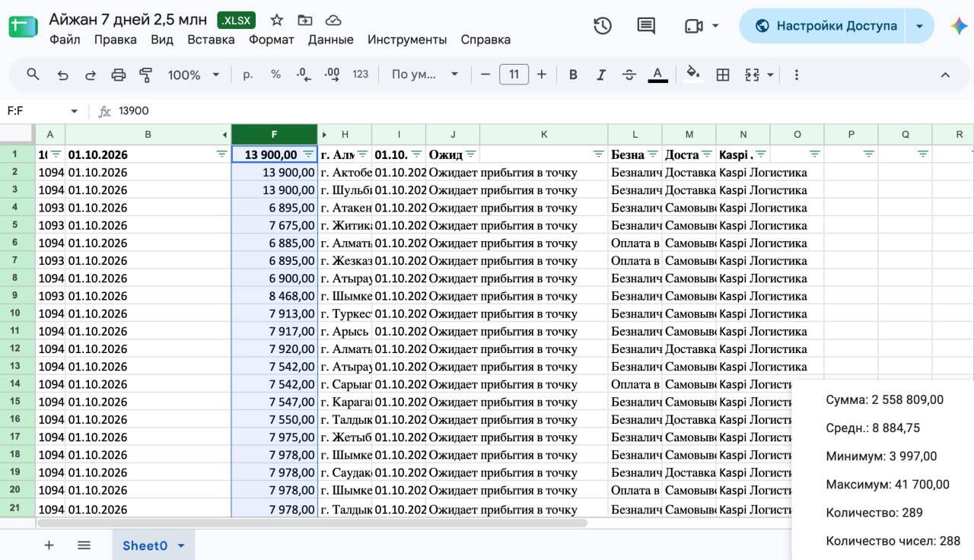The image size is (974, 560).
Task: Add a new sheet with the plus button
Action: 49,546
